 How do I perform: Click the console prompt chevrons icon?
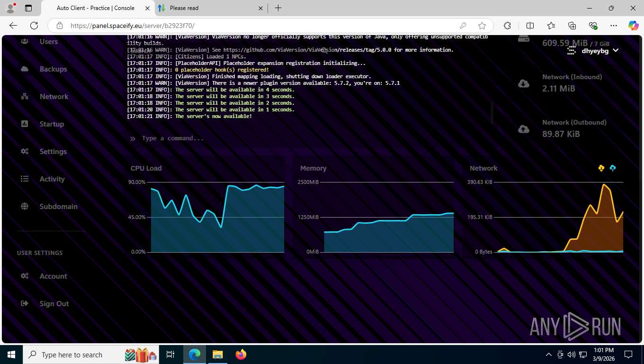coord(133,139)
